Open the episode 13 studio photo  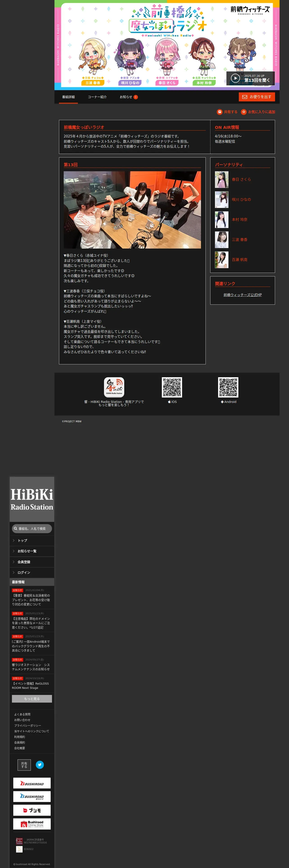pyautogui.click(x=132, y=210)
